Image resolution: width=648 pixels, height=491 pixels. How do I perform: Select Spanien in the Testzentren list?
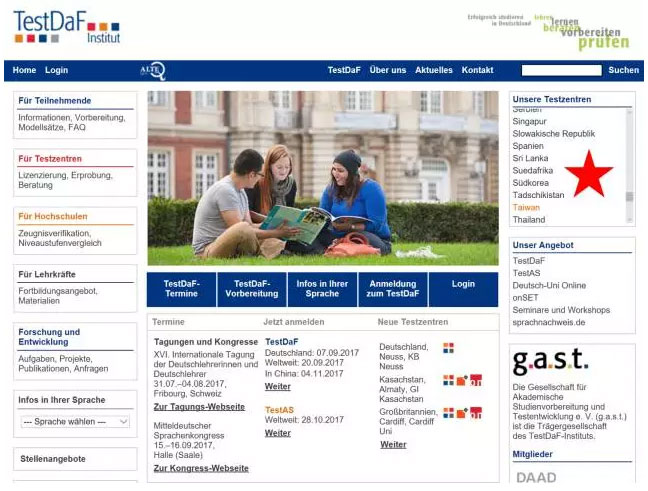point(528,146)
